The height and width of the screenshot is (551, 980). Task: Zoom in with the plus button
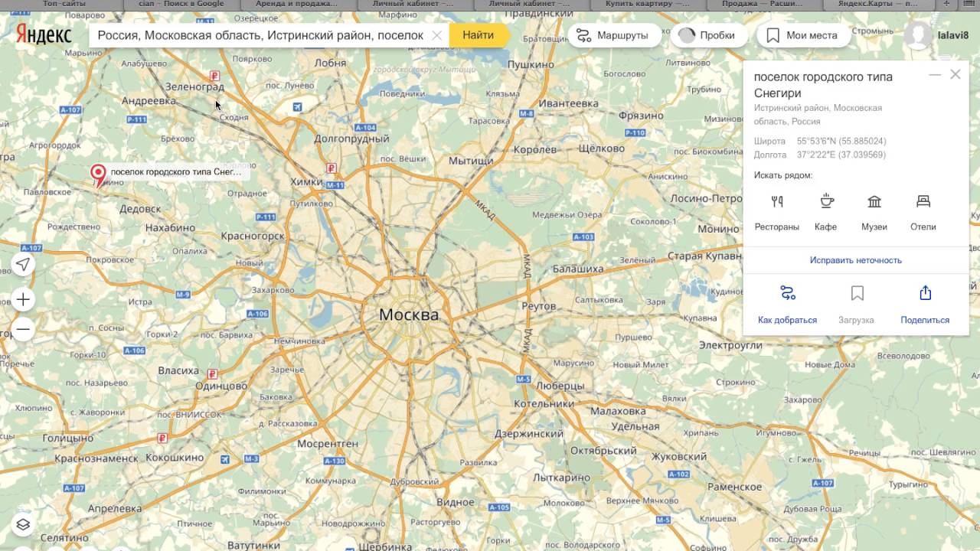(23, 299)
